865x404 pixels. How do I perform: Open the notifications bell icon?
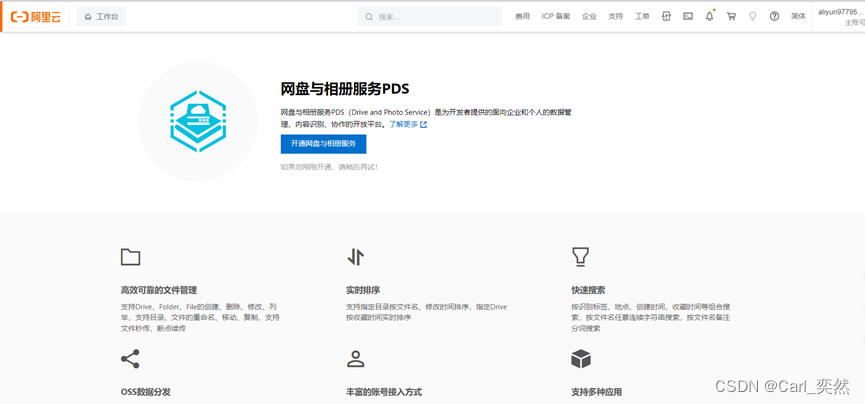710,16
